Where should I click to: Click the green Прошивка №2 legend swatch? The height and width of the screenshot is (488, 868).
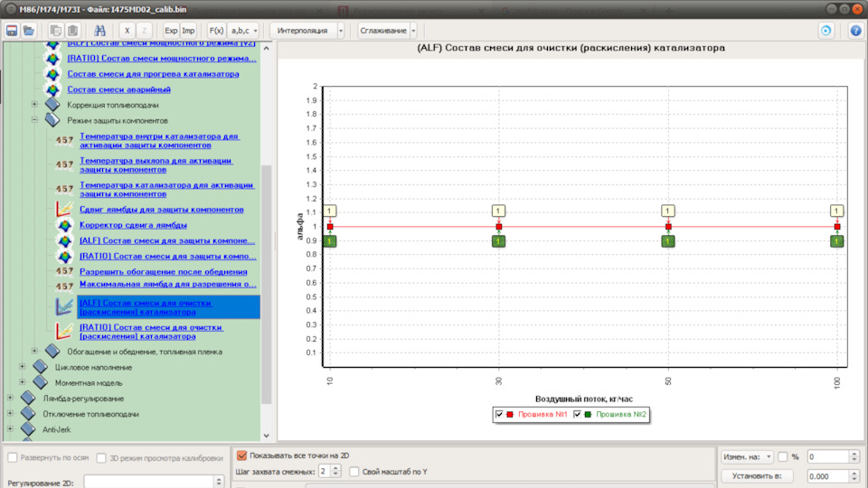(588, 415)
